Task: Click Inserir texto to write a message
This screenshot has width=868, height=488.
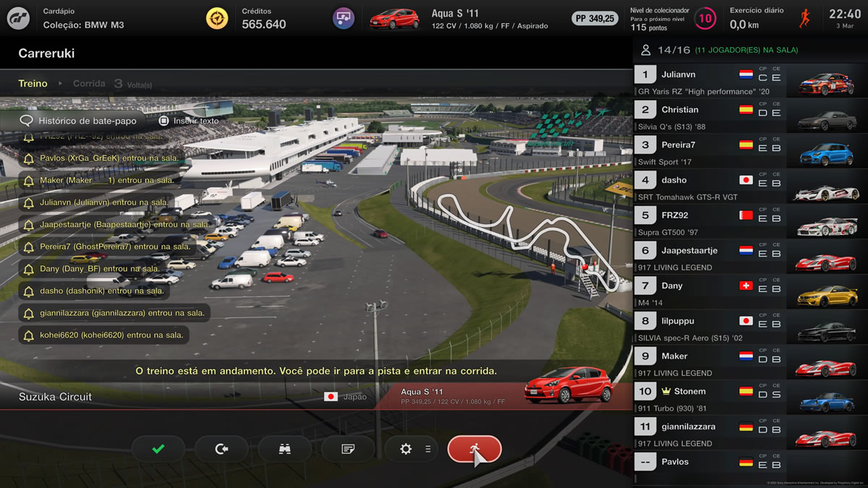Action: (x=196, y=121)
